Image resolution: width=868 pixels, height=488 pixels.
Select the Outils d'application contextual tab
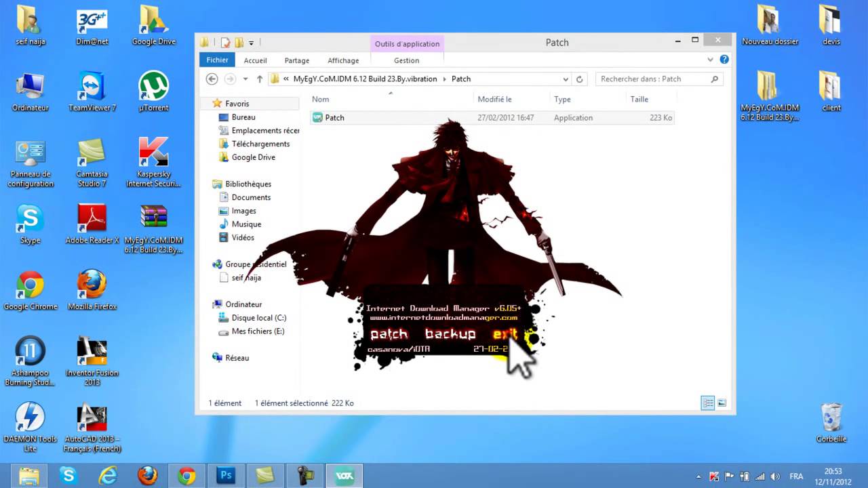(407, 43)
